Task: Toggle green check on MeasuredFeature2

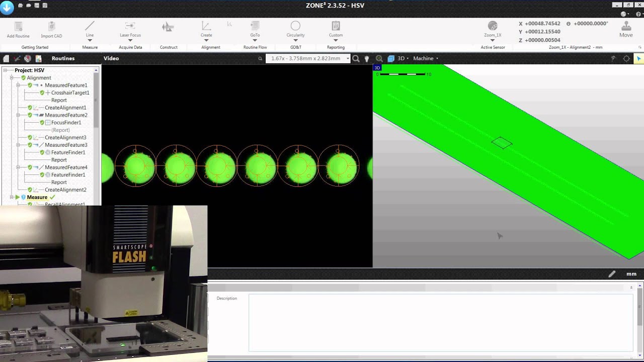Action: tap(30, 115)
